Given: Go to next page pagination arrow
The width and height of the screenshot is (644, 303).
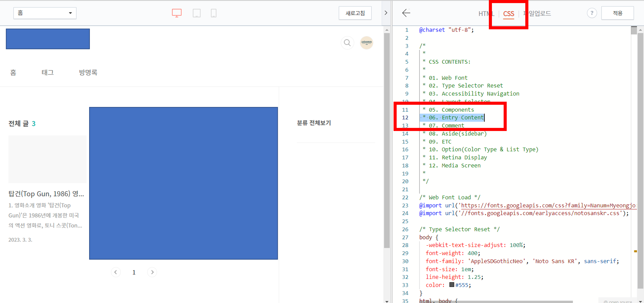Looking at the screenshot, I should tap(152, 272).
